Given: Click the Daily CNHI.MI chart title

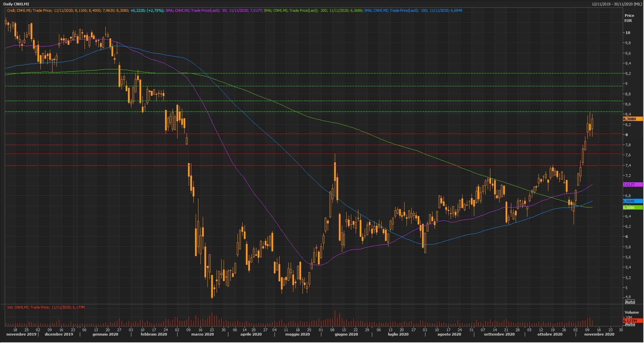Looking at the screenshot, I should [16, 4].
